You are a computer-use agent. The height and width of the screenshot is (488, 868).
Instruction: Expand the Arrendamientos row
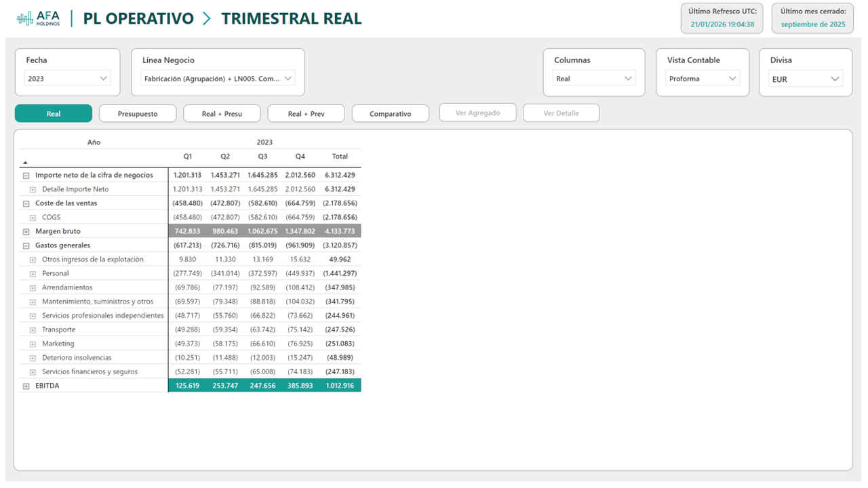pyautogui.click(x=33, y=288)
